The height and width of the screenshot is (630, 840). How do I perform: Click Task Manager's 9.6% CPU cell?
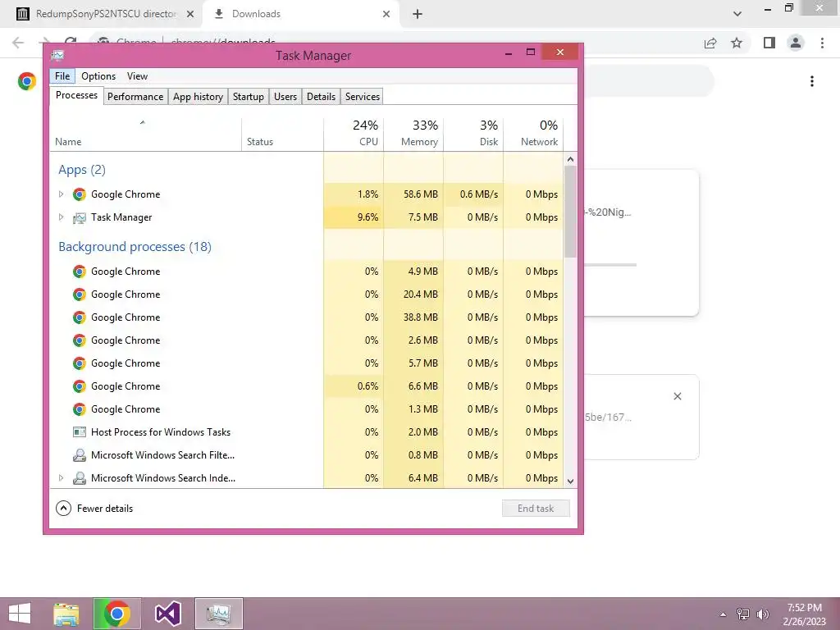(354, 217)
